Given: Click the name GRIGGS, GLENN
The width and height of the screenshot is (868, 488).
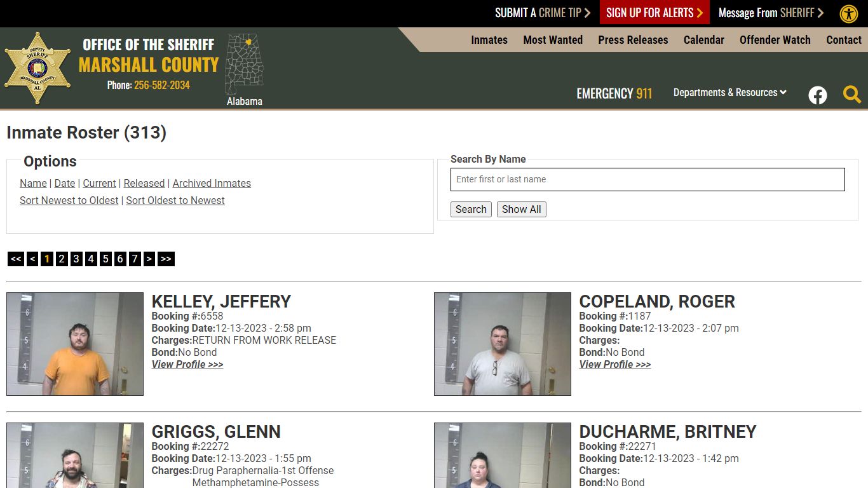Looking at the screenshot, I should [x=216, y=431].
